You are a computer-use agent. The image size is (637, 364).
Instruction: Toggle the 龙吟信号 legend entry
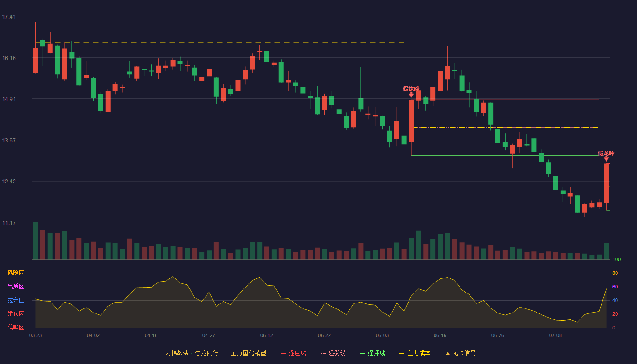click(460, 353)
